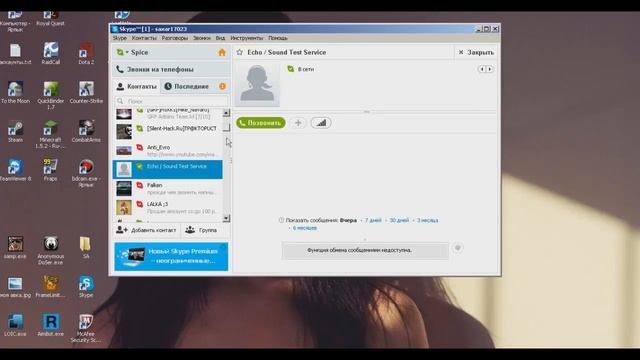Show messages from 30 дней
The image size is (640, 360).
pyautogui.click(x=399, y=220)
